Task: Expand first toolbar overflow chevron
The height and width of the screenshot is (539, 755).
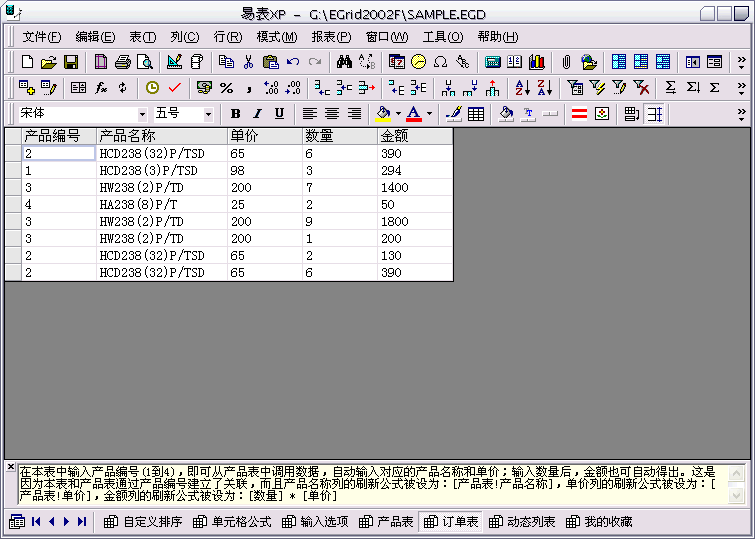Action: click(x=742, y=62)
